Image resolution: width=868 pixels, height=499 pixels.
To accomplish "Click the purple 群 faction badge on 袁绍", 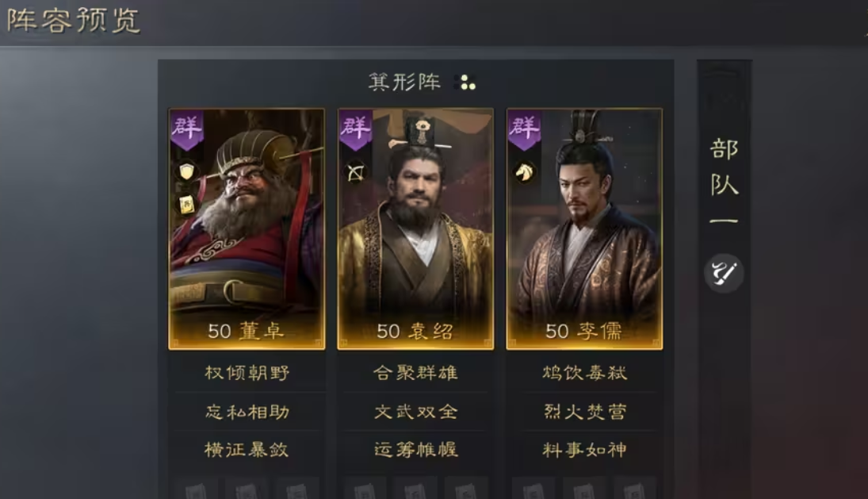I will (355, 129).
